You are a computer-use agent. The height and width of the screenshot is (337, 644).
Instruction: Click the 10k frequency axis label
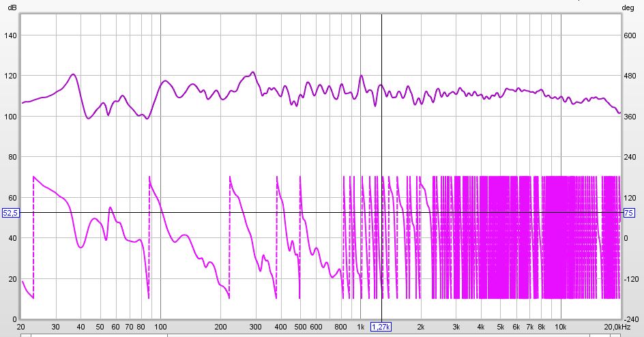(x=561, y=327)
